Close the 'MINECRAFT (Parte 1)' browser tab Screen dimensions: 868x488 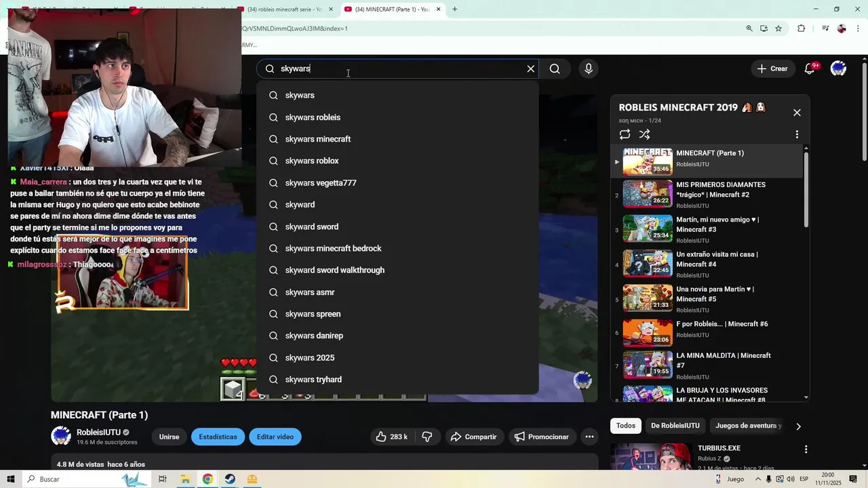pos(438,9)
